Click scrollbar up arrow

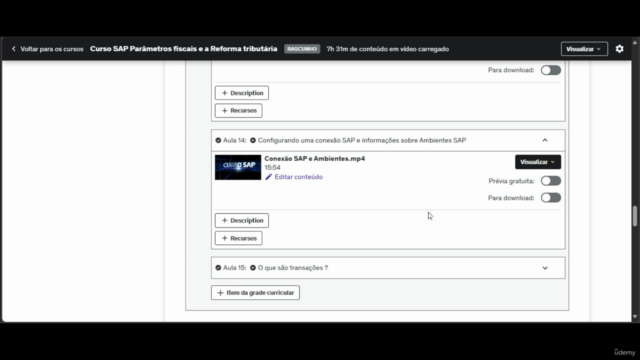coord(635,42)
